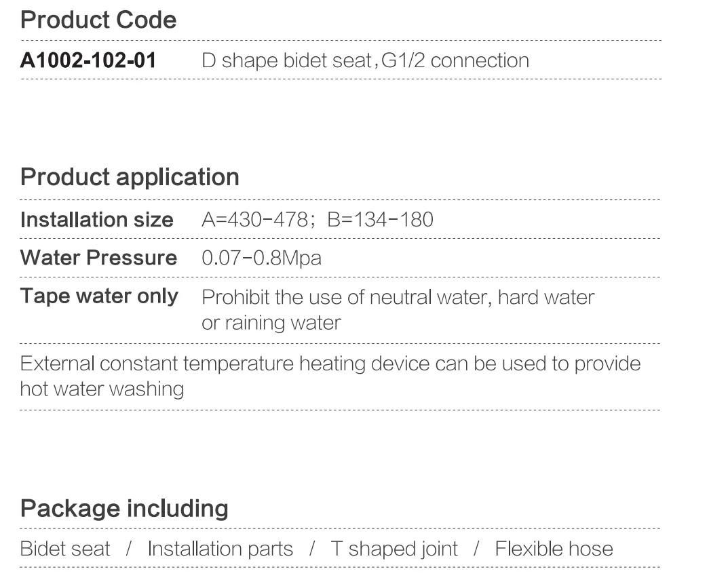This screenshot has height=582, width=728.
Task: Click the 'or raining water' text
Action: click(271, 323)
